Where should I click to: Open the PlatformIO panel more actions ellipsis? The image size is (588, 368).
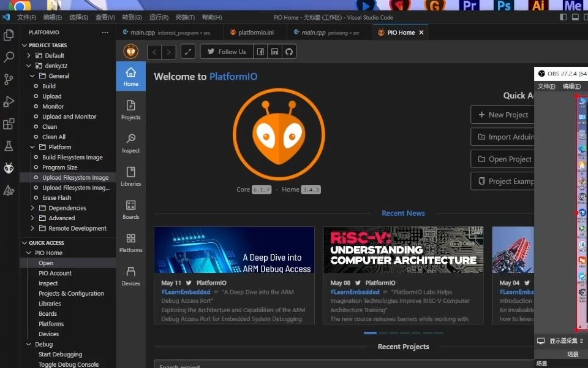(x=105, y=33)
